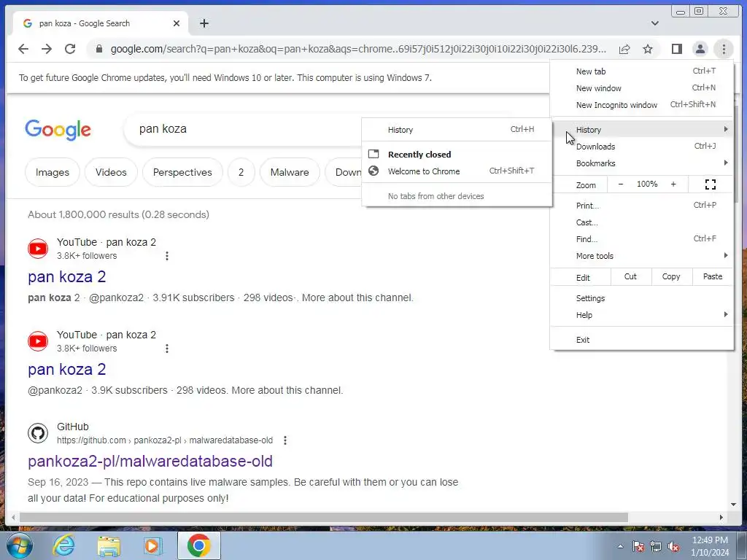The height and width of the screenshot is (560, 747).
Task: Open Internet Explorer from the taskbar
Action: pyautogui.click(x=63, y=545)
